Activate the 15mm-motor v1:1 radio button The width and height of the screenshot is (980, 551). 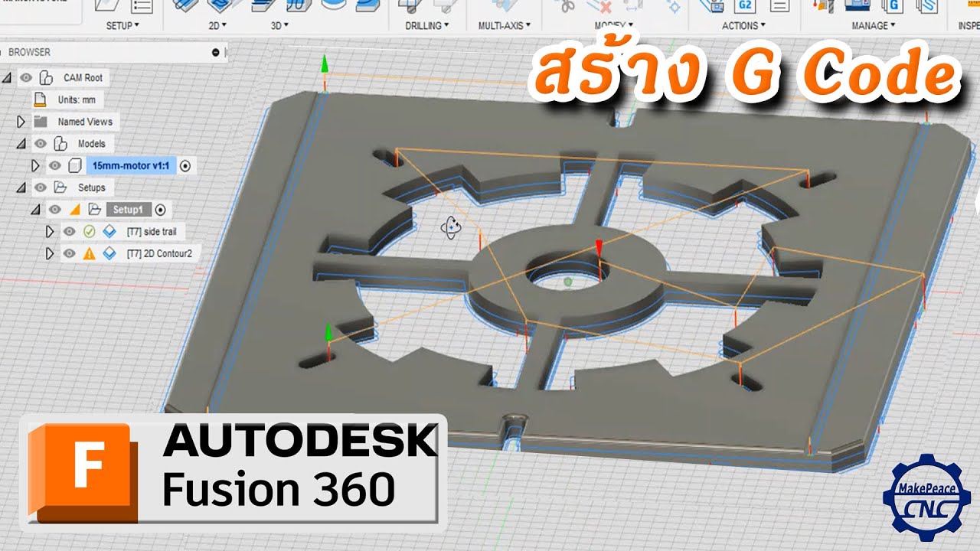185,165
